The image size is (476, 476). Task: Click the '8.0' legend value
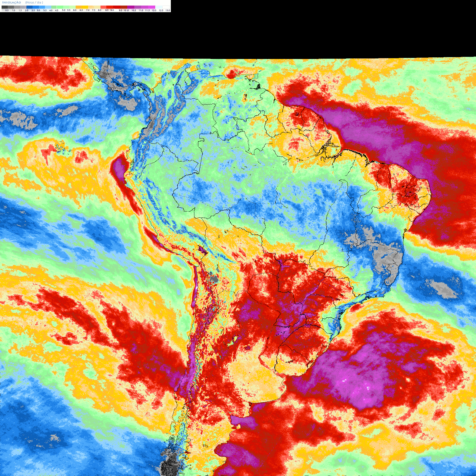pos(100,10)
